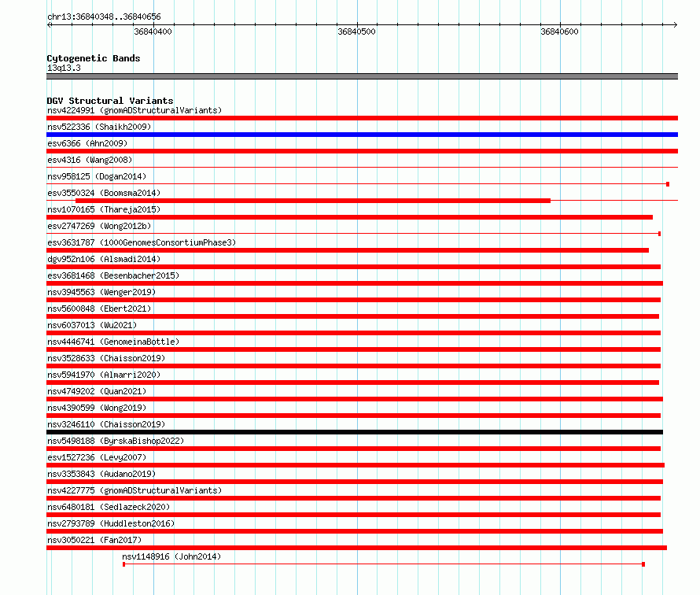The width and height of the screenshot is (700, 595).
Task: Open variant nsv3353843 (Audano2019)
Action: pos(101,474)
